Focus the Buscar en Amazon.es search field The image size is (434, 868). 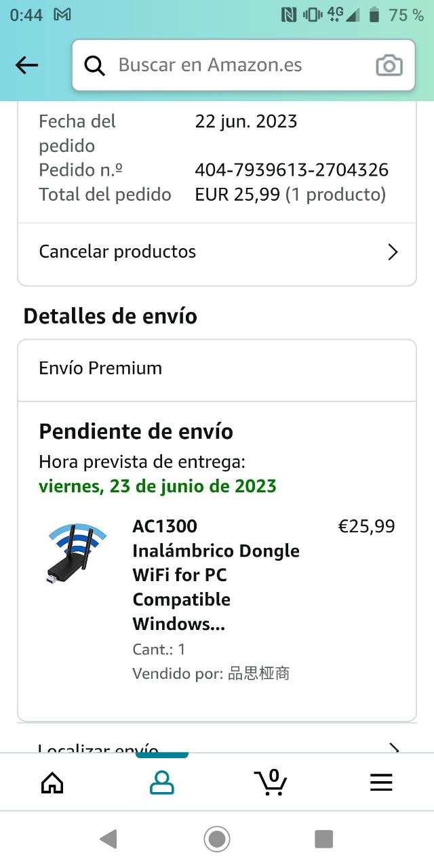click(x=231, y=65)
